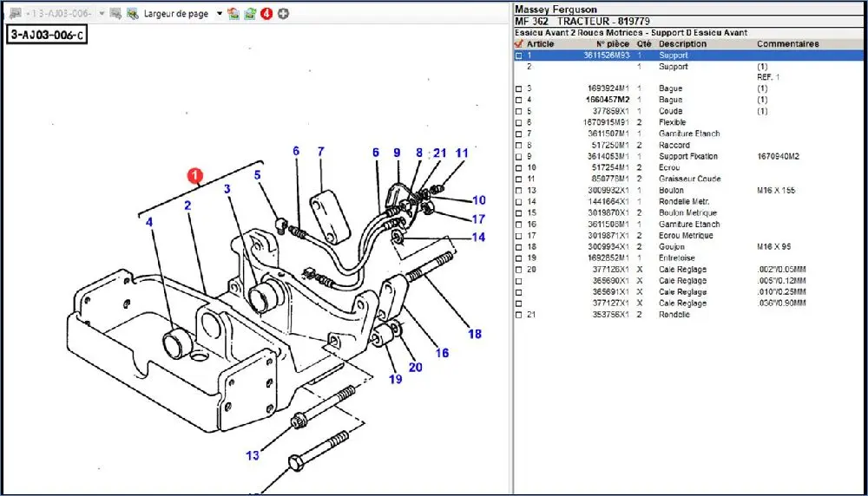Tick checkbox for Cale Reglage 365690X1 row
The height and width of the screenshot is (496, 868).
point(519,281)
